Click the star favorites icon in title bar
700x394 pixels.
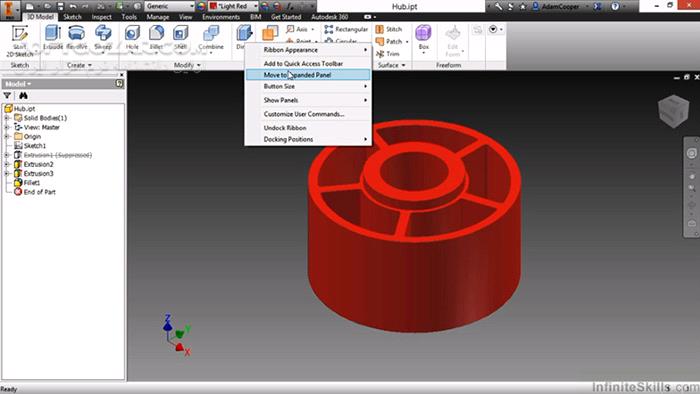[522, 6]
